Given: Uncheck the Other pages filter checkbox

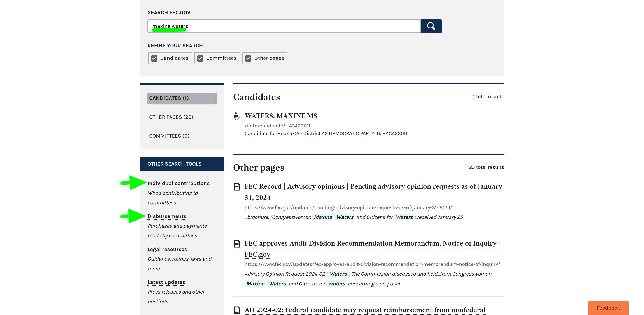Looking at the screenshot, I should (x=248, y=58).
